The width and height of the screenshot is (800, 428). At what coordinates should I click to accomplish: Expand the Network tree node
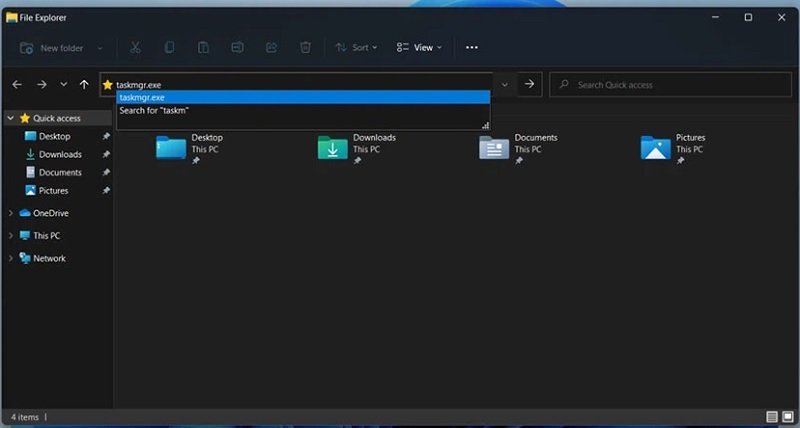(11, 258)
